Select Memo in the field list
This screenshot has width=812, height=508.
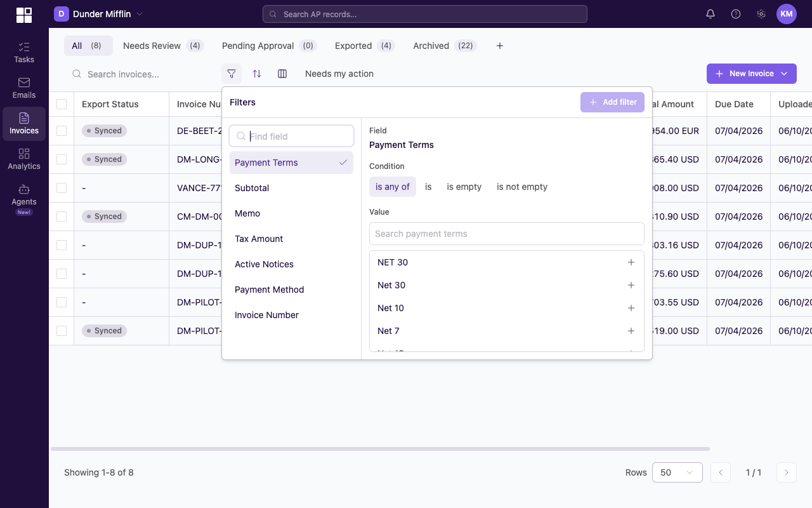(x=291, y=213)
